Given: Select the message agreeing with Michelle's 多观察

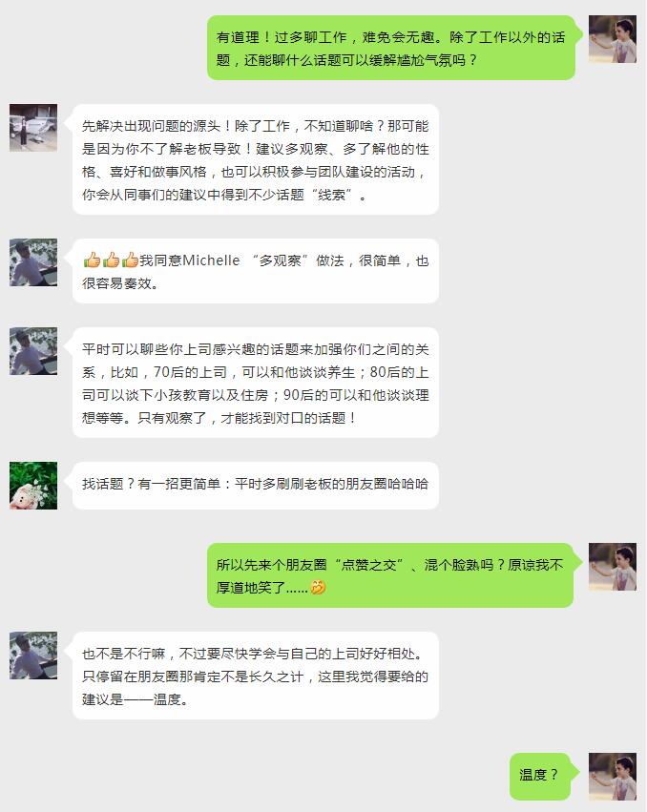Looking at the screenshot, I should [x=256, y=271].
